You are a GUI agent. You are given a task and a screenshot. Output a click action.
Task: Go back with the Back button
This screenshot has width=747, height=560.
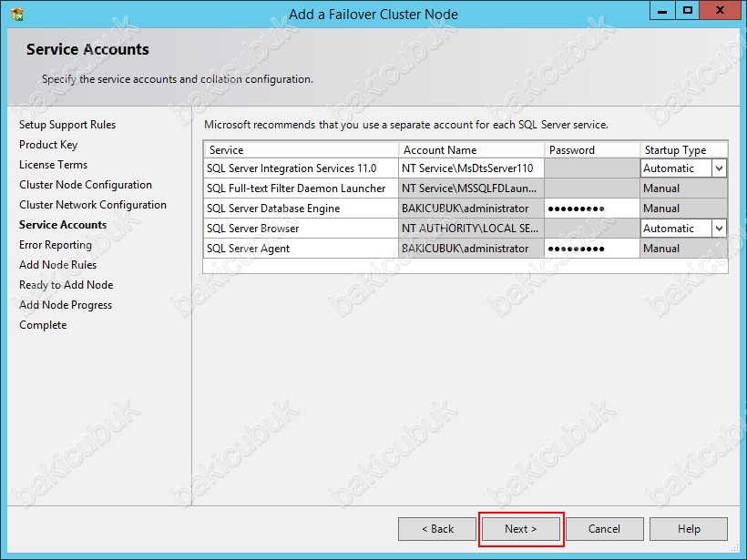tap(437, 529)
